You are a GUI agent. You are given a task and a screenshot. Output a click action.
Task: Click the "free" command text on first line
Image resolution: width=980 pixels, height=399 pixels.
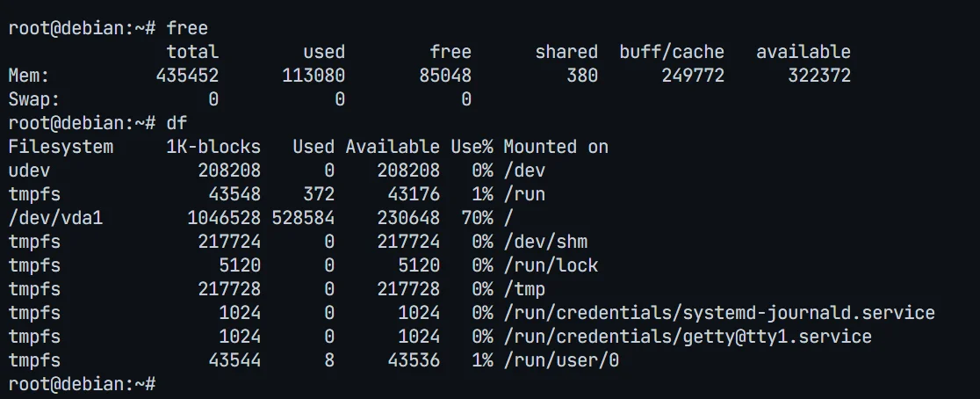[188, 28]
